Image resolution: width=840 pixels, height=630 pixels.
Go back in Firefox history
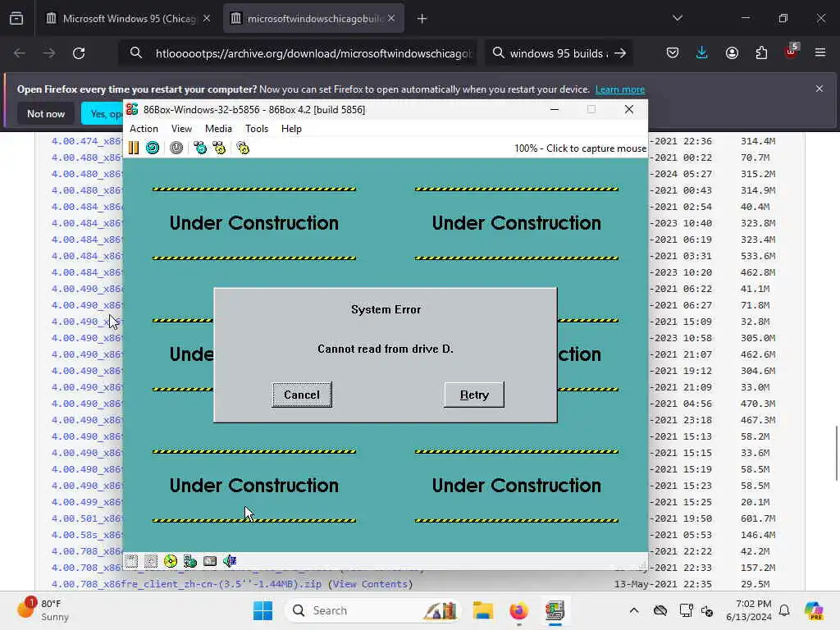(20, 53)
